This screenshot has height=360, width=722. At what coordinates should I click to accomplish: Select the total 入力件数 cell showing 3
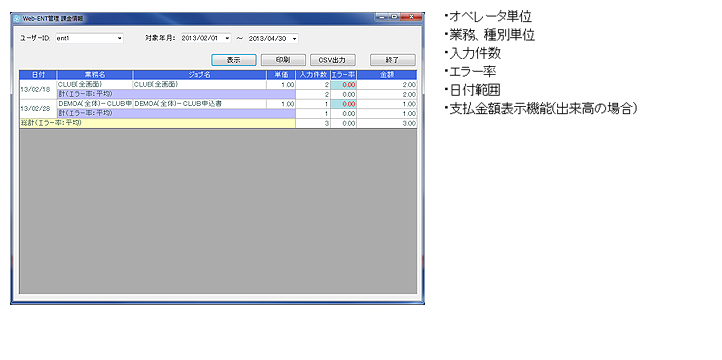[x=313, y=123]
